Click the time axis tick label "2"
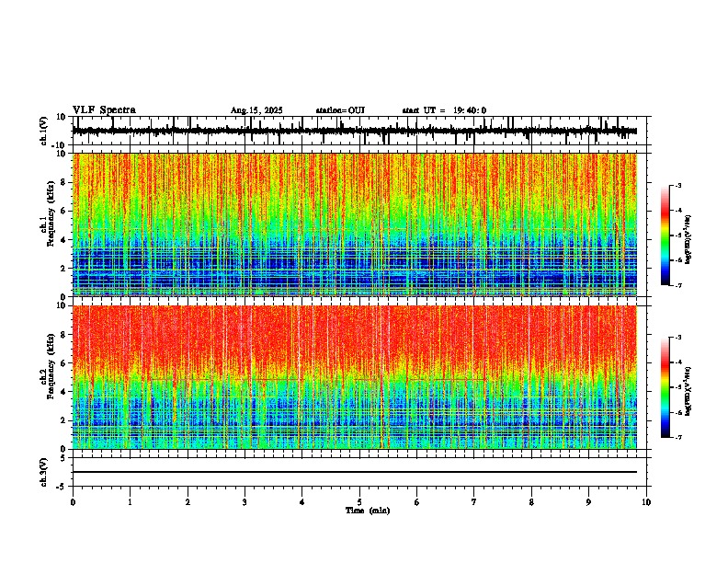 188,502
